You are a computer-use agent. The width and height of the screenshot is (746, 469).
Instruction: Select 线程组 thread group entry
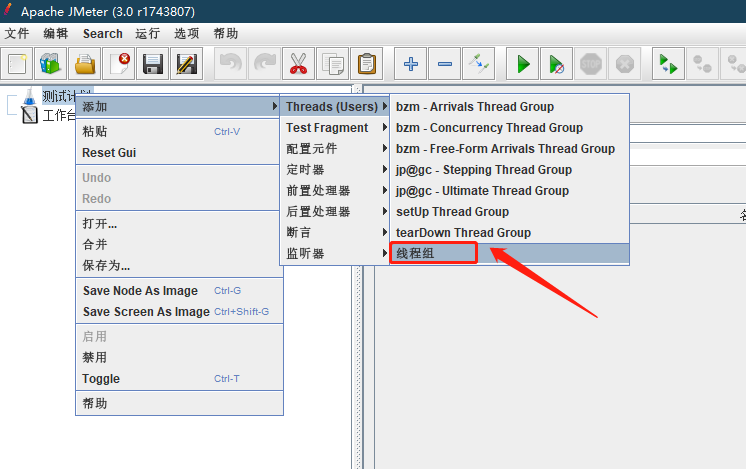[x=510, y=253]
